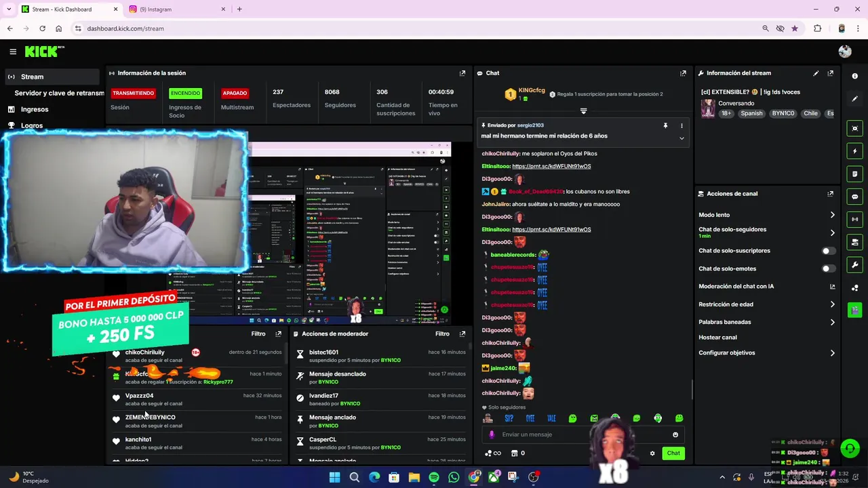Screen dimensions: 868x488
Task: Open Filtro in the activity feed panel
Action: coord(258,334)
